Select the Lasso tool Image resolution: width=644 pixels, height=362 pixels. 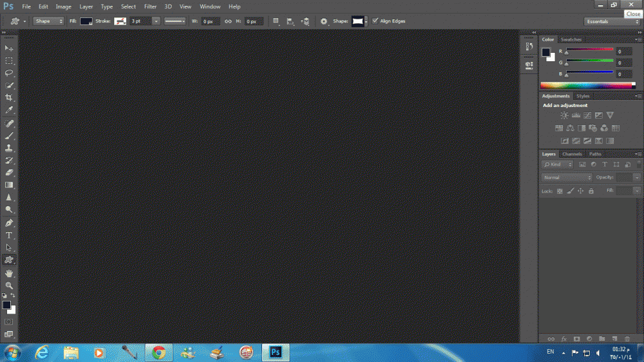click(9, 73)
